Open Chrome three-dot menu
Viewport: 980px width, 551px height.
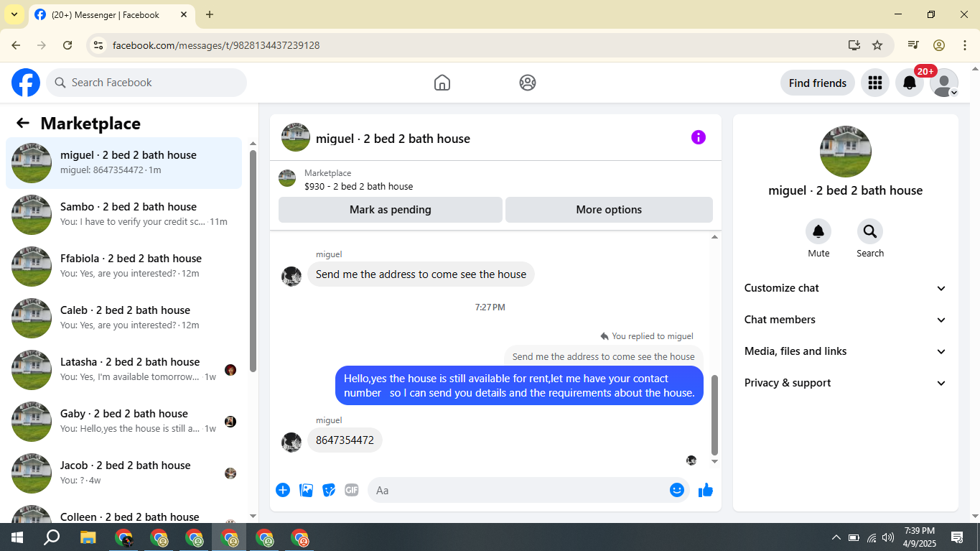pyautogui.click(x=965, y=45)
